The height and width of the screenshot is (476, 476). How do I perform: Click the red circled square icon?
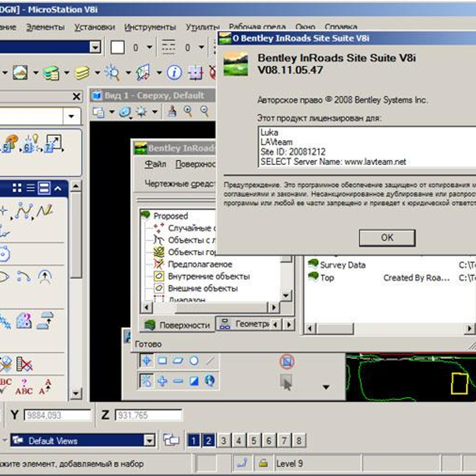(287, 362)
